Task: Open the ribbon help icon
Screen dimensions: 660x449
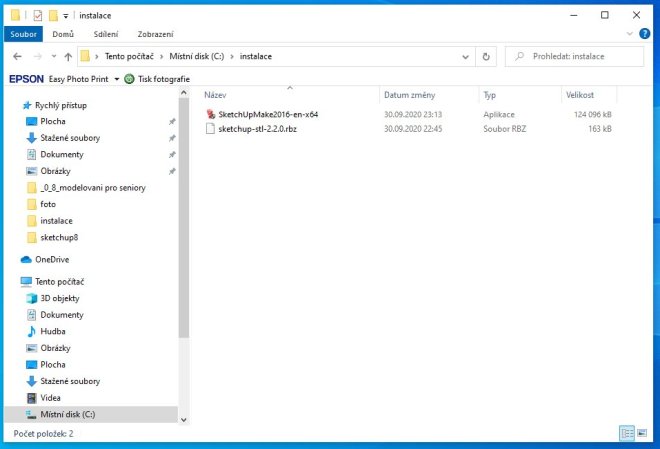Action: 644,34
